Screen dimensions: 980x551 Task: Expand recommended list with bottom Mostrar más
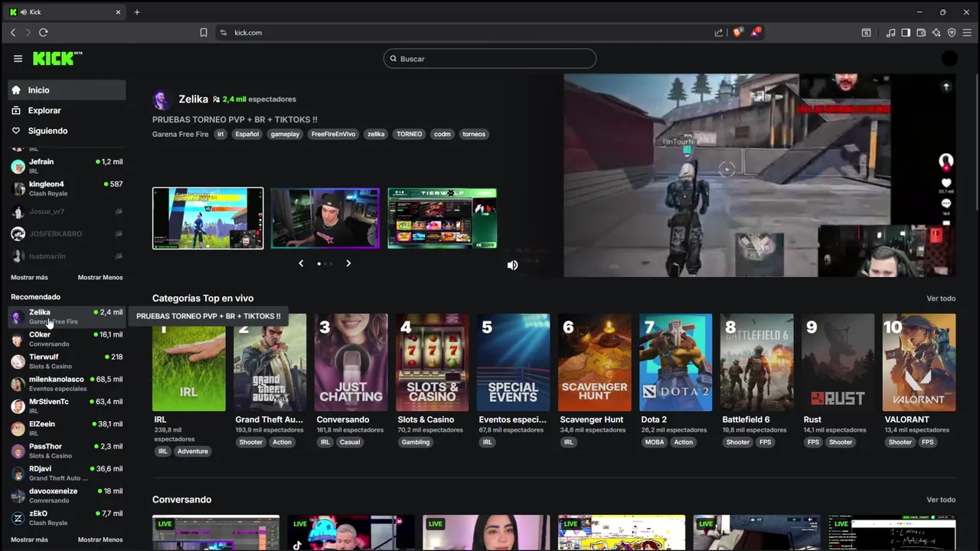(29, 540)
